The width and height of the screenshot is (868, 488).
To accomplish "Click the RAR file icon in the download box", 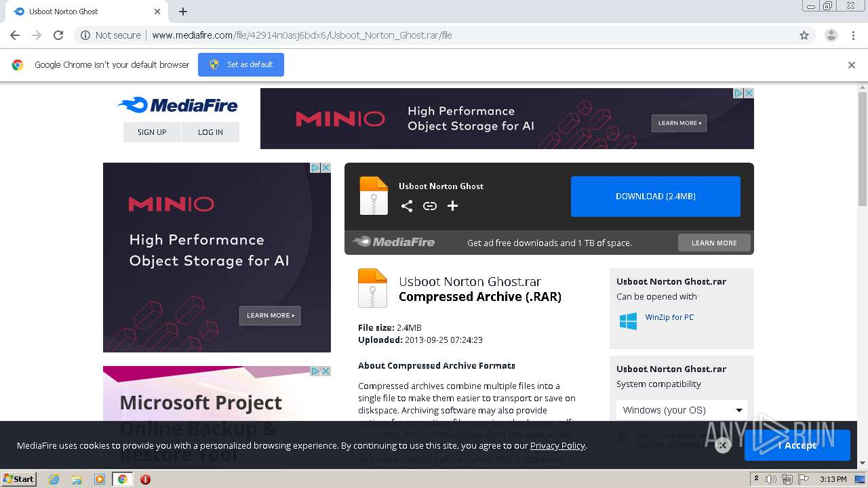I will (374, 196).
